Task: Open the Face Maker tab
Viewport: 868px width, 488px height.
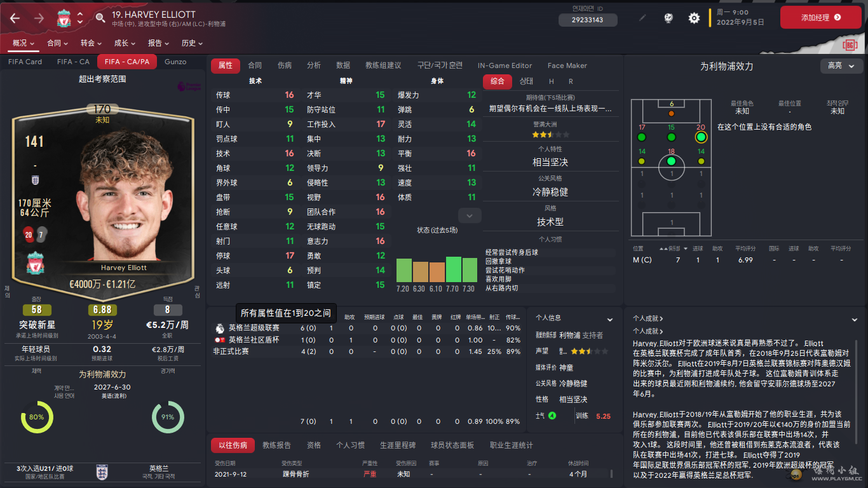Action: 567,65
